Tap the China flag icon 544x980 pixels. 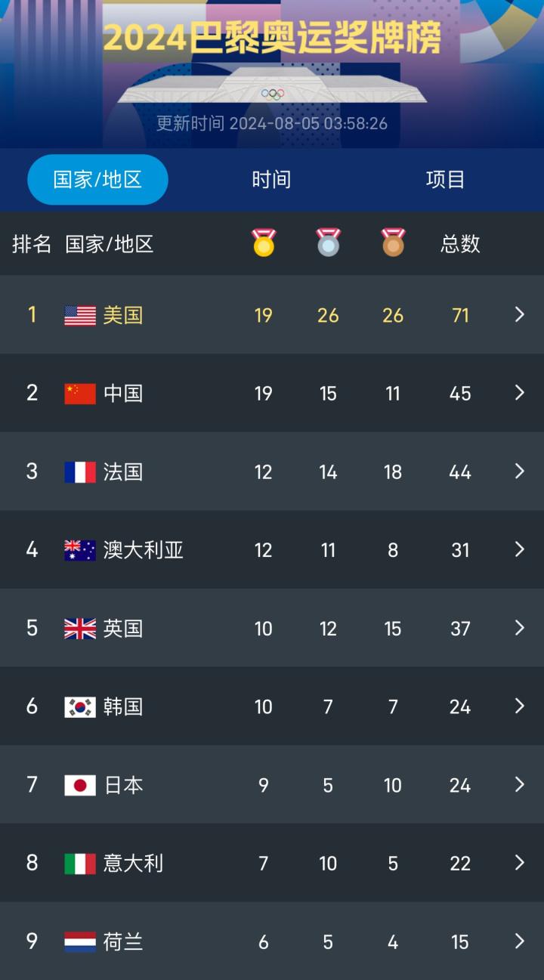tap(80, 394)
